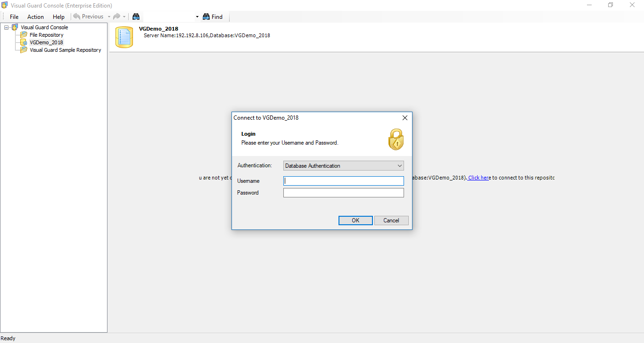This screenshot has width=644, height=343.
Task: Collapse the Visual Guard Console tree node
Action: pyautogui.click(x=6, y=27)
